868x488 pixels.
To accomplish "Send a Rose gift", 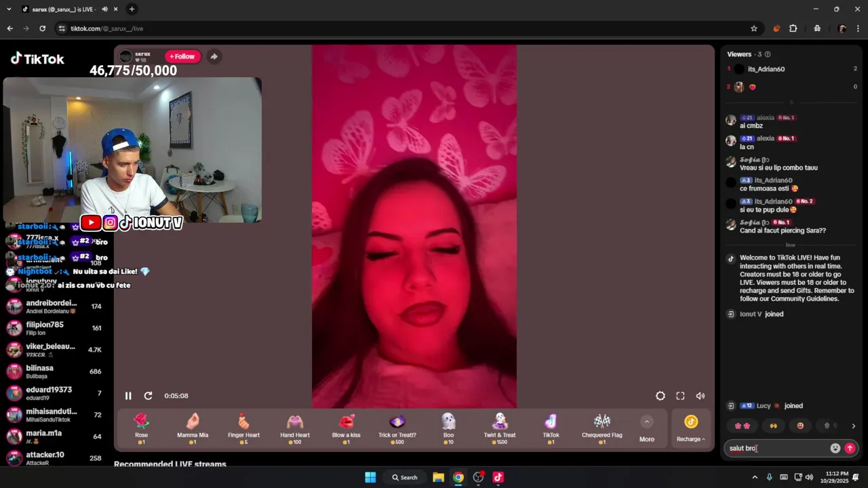I will (x=141, y=429).
